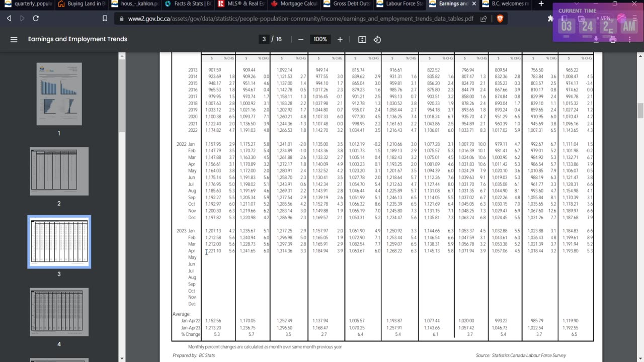This screenshot has width=644, height=362.
Task: Switch to the Mortgage Calculator tab
Action: coord(294,4)
